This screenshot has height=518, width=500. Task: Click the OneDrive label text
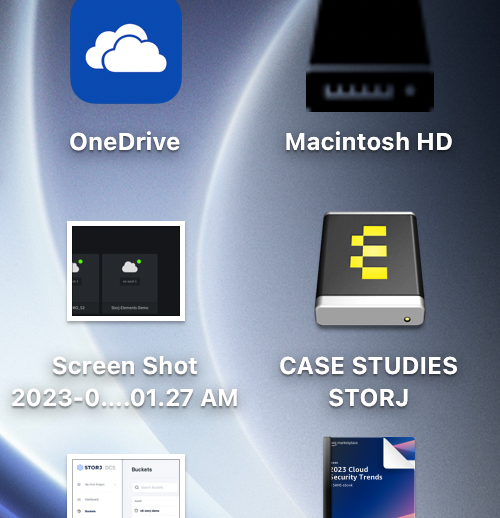tap(125, 142)
